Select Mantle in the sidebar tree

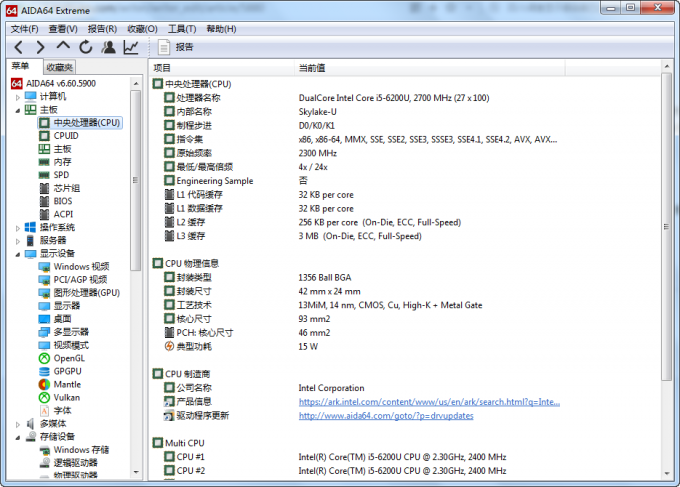point(67,384)
